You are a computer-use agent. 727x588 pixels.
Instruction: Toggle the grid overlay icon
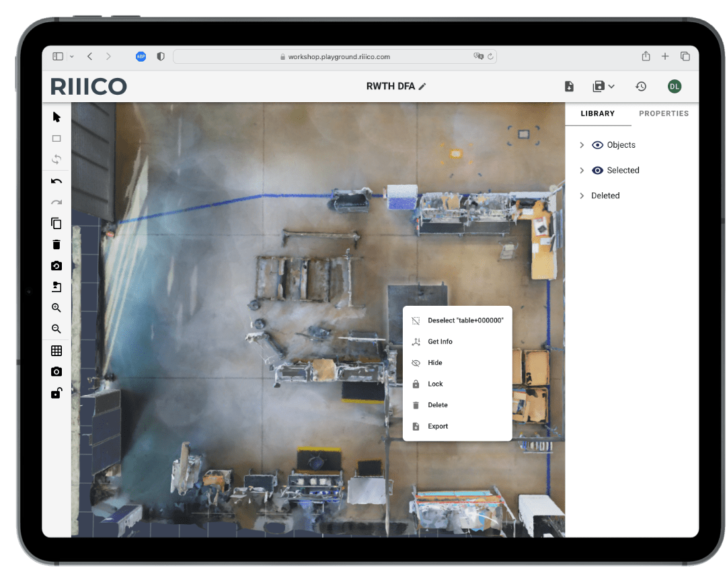pos(56,351)
